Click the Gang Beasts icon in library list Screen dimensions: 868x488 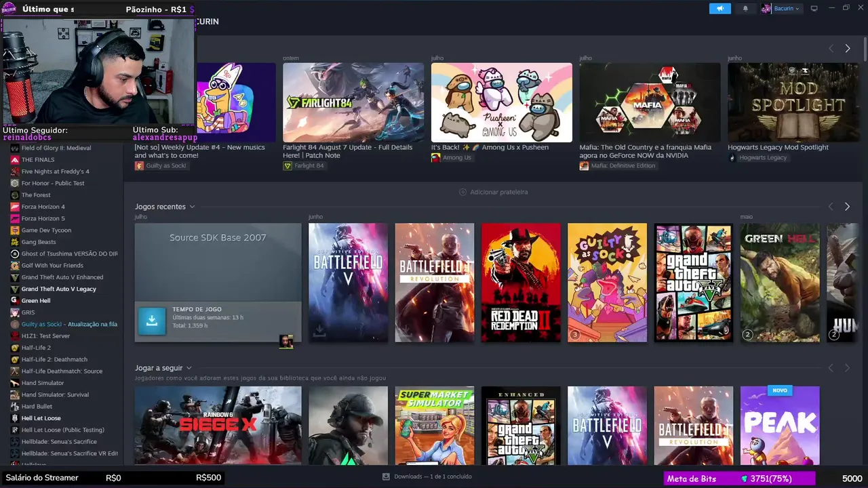(14, 242)
